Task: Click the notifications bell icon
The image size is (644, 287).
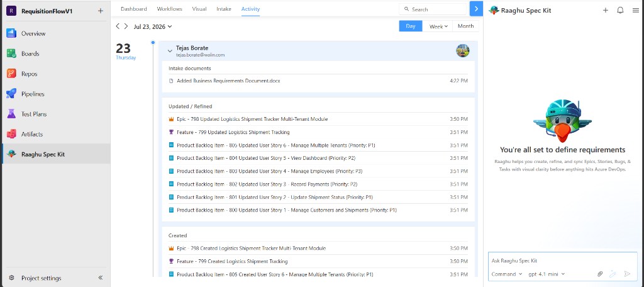Action: coord(620,10)
